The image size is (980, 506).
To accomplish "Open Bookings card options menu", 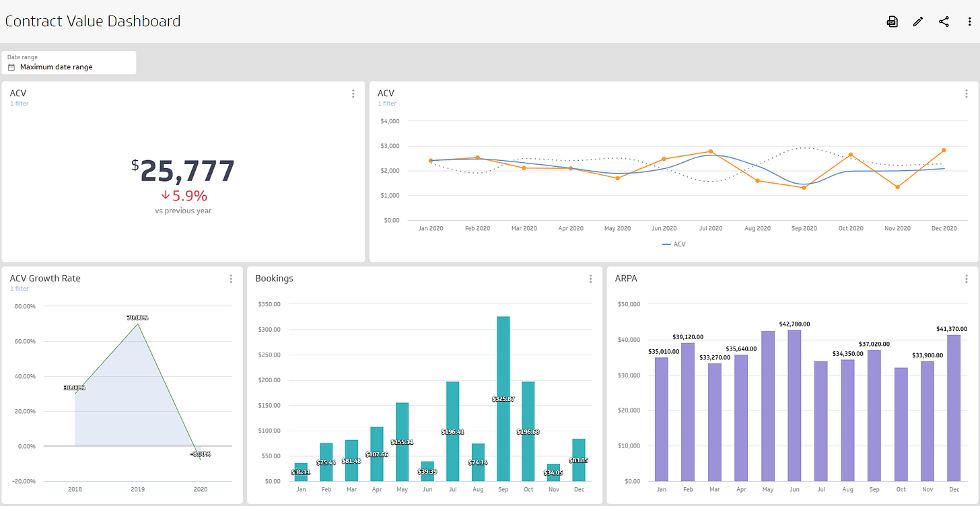I will click(590, 279).
